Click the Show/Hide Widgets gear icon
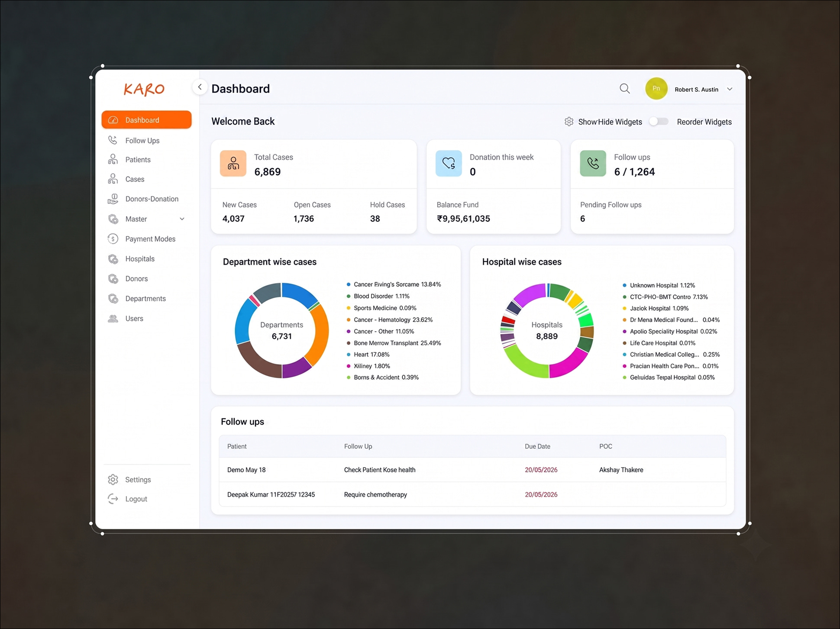 coord(569,122)
